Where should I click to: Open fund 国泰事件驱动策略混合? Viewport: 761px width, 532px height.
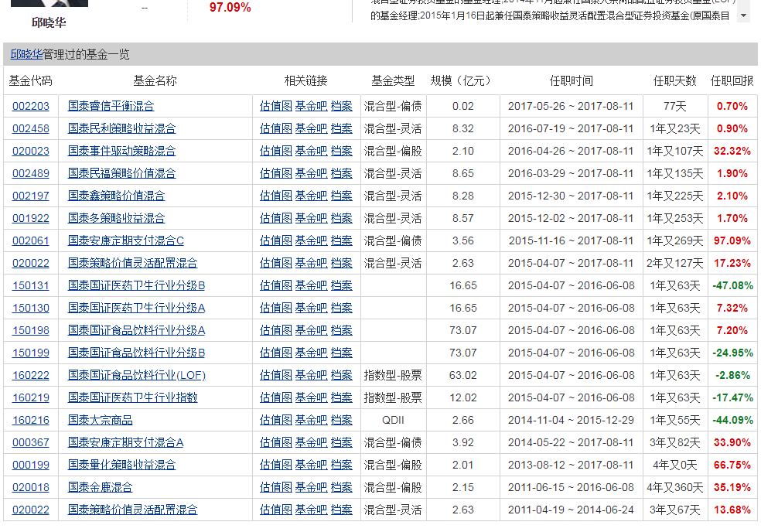tap(121, 151)
